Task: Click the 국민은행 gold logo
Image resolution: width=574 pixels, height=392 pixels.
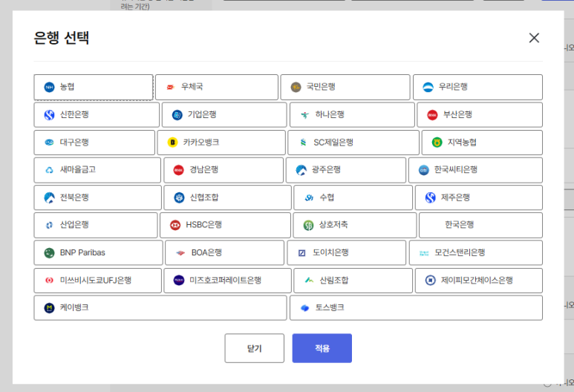Action: (x=296, y=87)
